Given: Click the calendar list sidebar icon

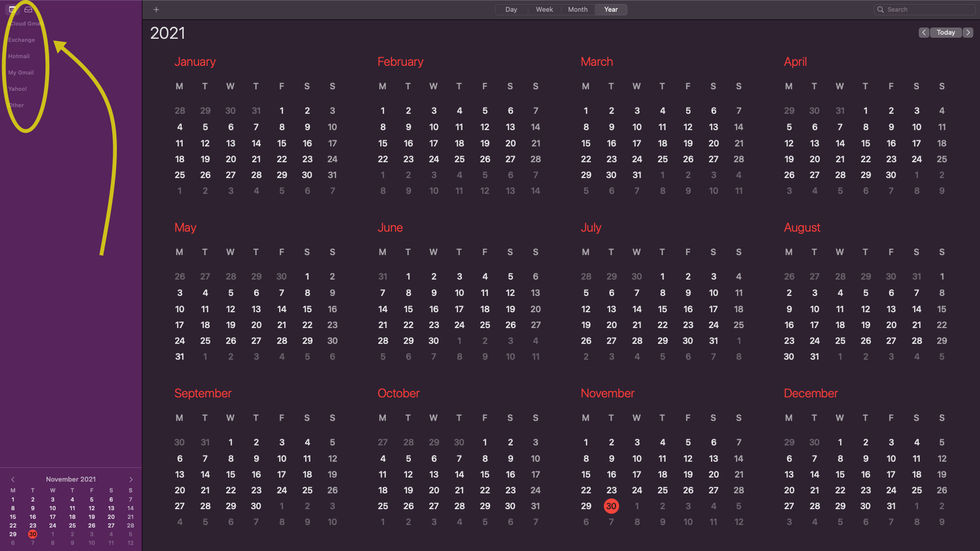Looking at the screenshot, I should point(12,10).
